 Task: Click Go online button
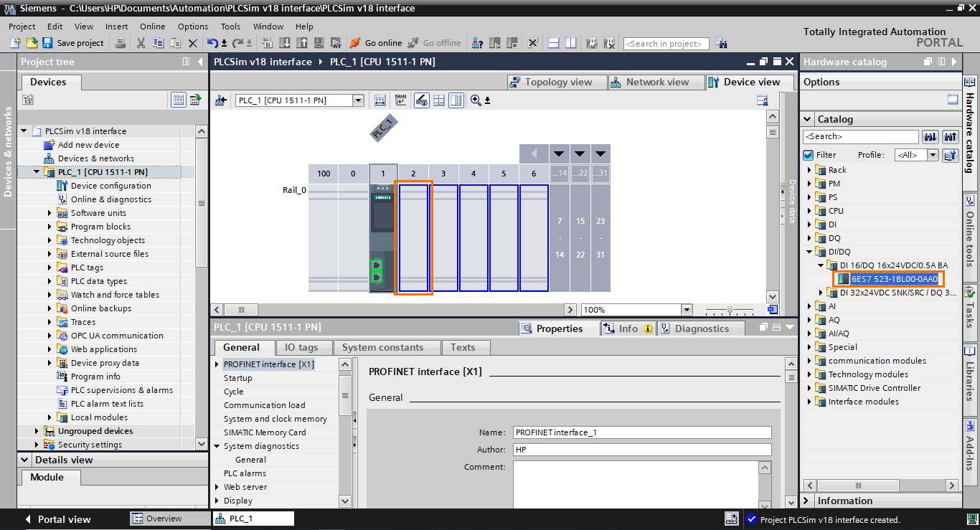pyautogui.click(x=376, y=43)
